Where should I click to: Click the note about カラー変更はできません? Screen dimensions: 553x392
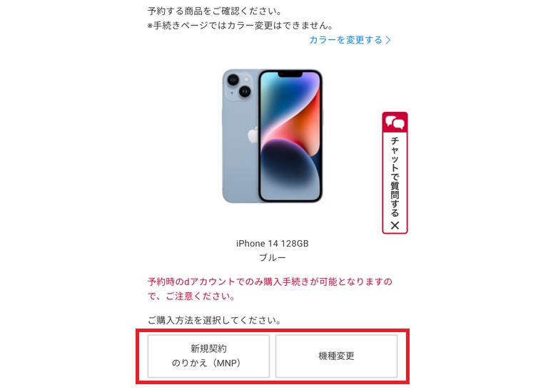click(240, 26)
